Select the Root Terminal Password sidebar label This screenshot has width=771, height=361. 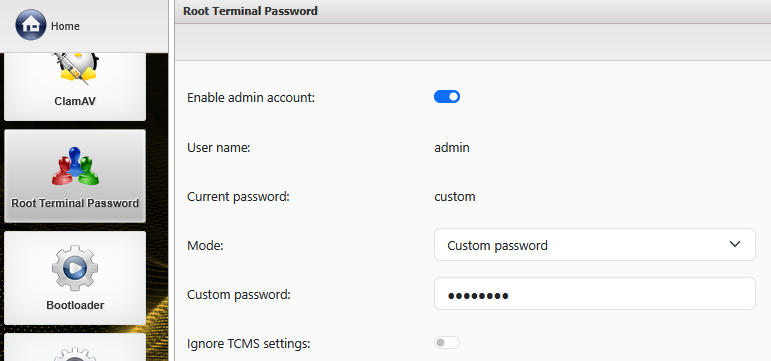75,203
